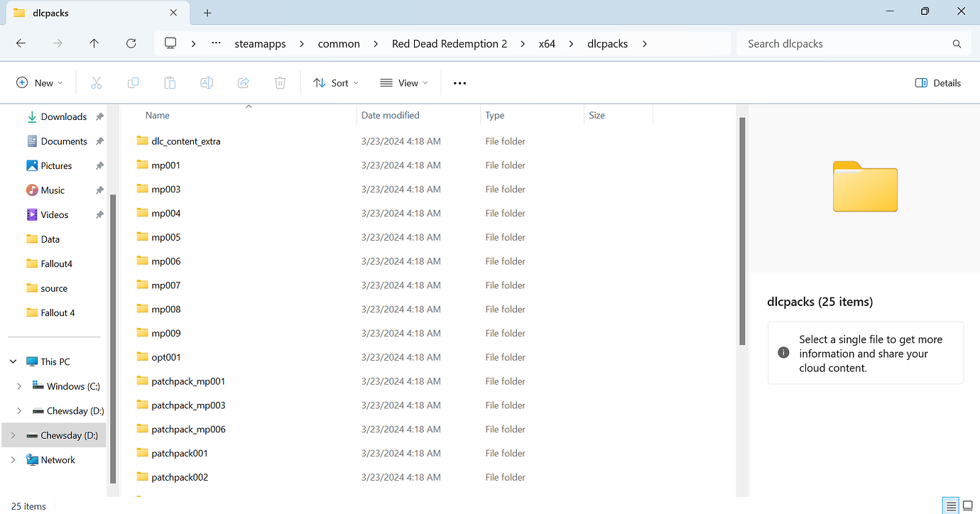Click the Share icon in toolbar
980x514 pixels.
coord(243,83)
